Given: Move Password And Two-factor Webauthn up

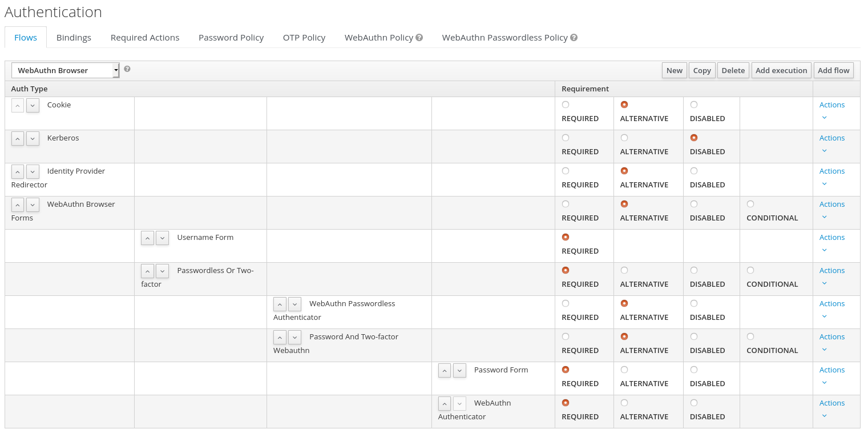Looking at the screenshot, I should click(x=280, y=337).
